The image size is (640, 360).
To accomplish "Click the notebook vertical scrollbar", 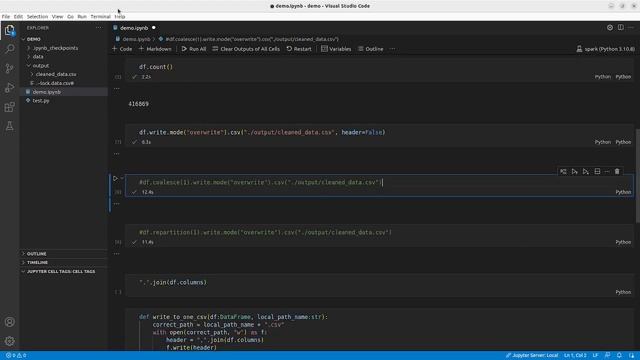I will [638, 176].
